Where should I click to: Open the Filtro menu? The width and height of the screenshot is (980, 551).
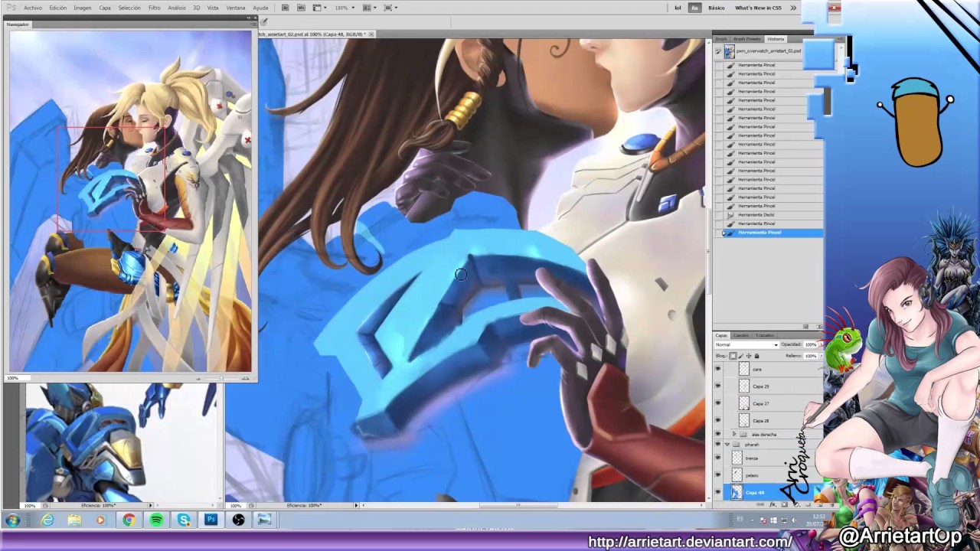coord(154,8)
